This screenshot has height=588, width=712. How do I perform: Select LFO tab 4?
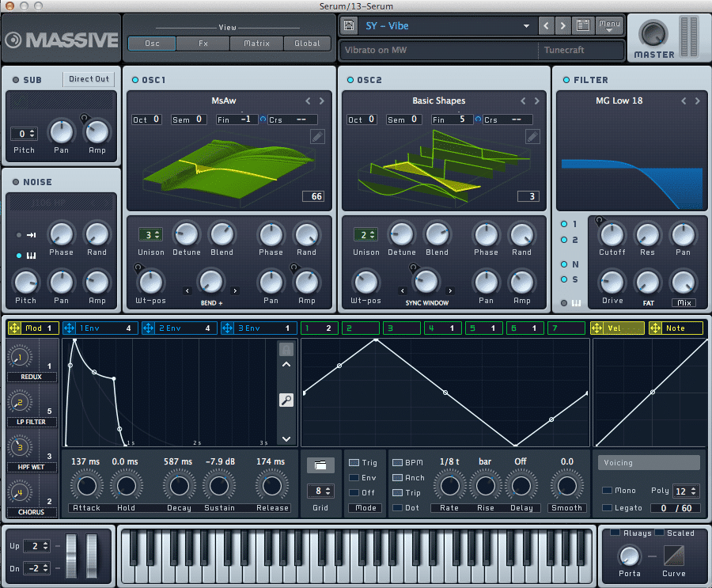coord(443,328)
